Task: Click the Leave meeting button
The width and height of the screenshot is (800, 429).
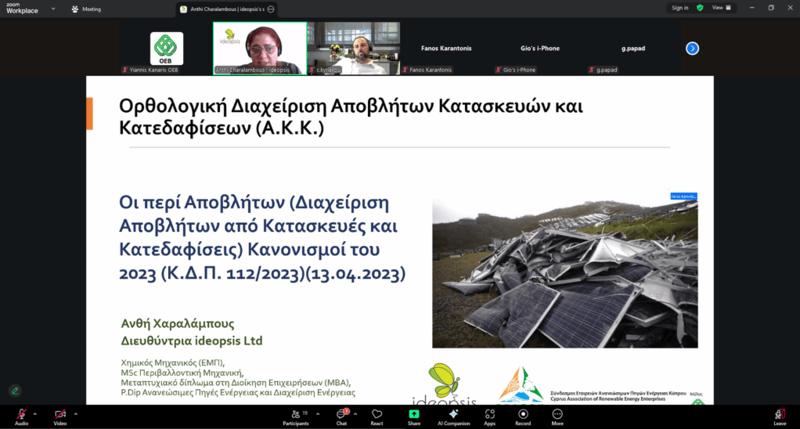Action: point(779,414)
